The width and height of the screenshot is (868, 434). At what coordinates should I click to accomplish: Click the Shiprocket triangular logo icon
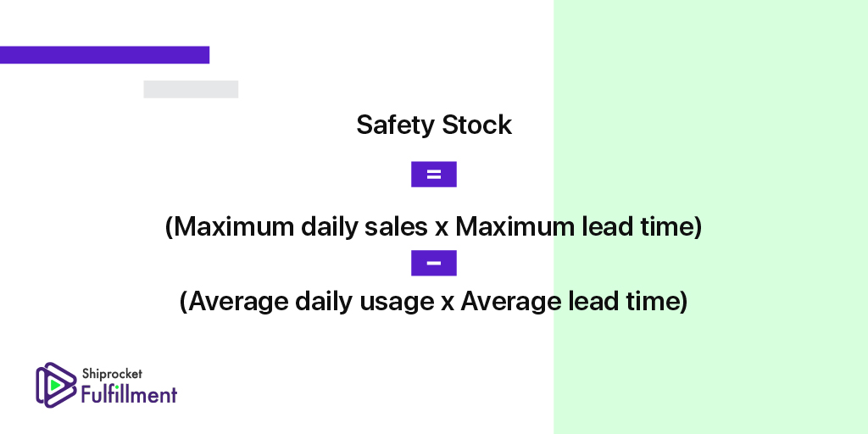(57, 385)
